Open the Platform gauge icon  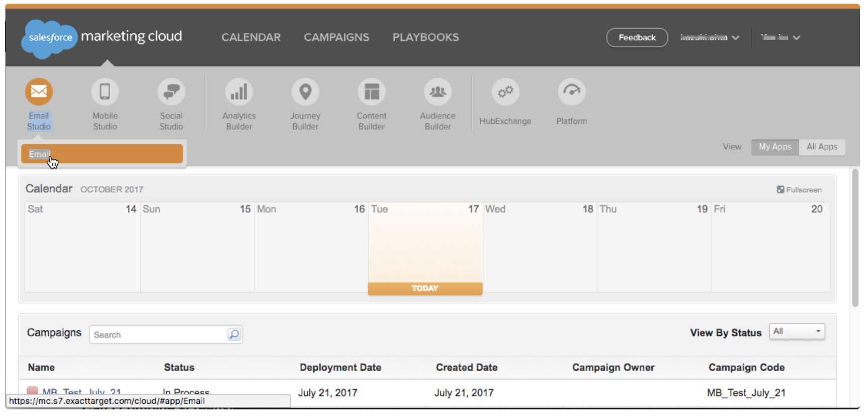pos(571,92)
